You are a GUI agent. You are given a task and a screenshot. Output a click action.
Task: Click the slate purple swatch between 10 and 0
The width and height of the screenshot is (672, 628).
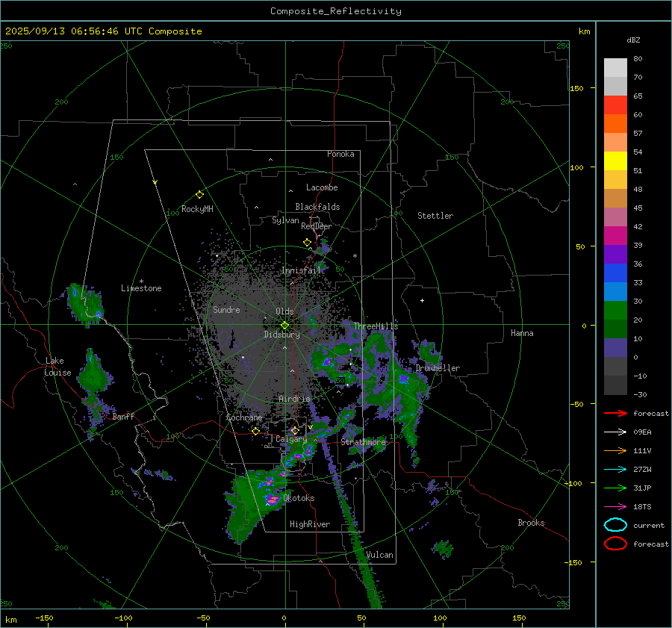[x=615, y=348]
